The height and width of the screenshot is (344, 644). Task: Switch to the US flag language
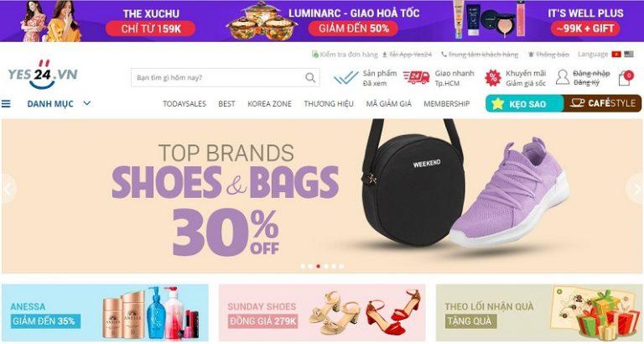coord(628,55)
